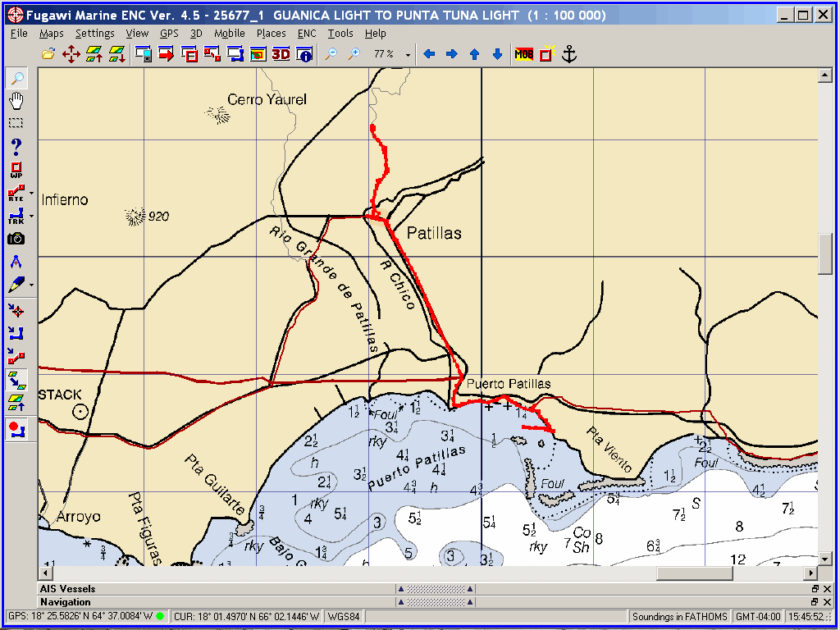The width and height of the screenshot is (840, 630).
Task: Pan the map down with blue arrow
Action: point(497,54)
